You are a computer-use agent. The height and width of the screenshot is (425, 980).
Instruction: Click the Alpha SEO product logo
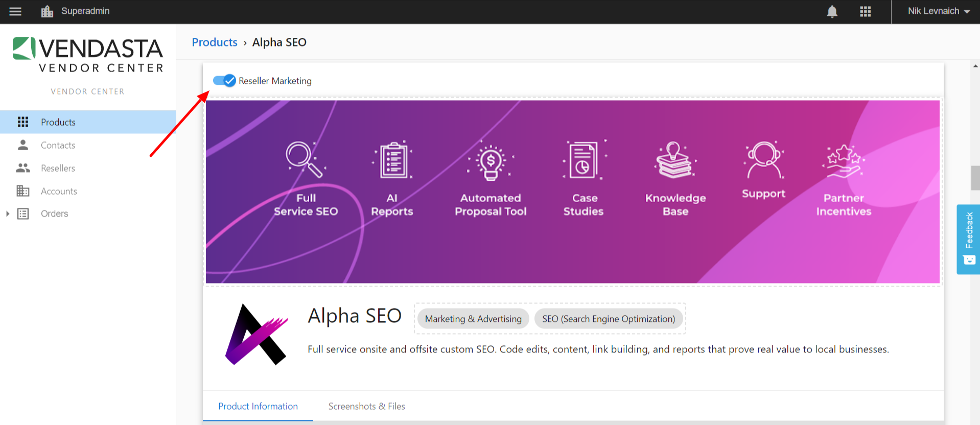tap(256, 335)
